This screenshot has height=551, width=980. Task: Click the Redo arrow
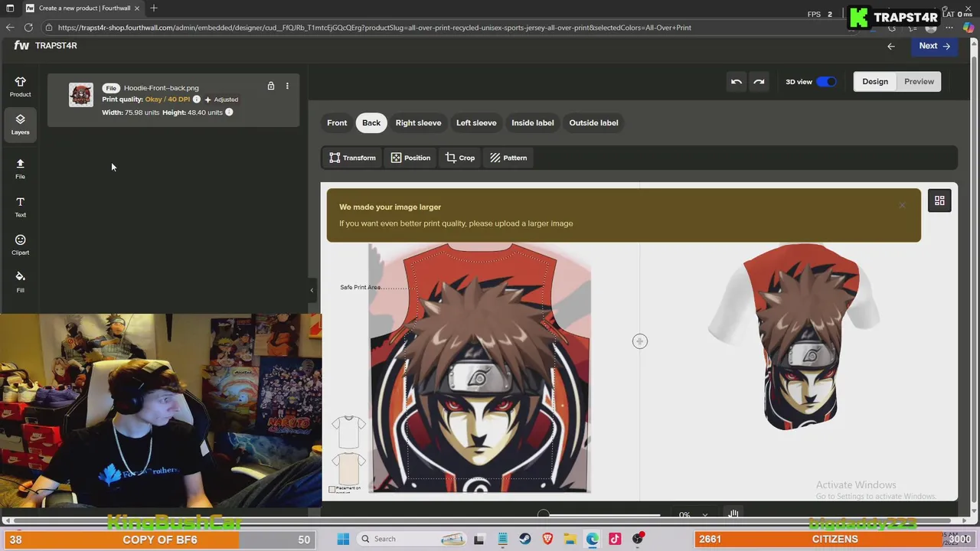759,82
